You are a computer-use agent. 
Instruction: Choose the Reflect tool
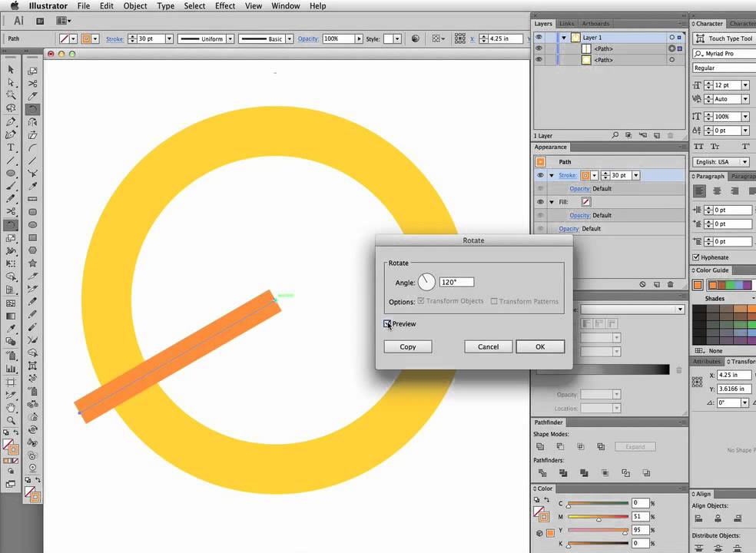[32, 122]
